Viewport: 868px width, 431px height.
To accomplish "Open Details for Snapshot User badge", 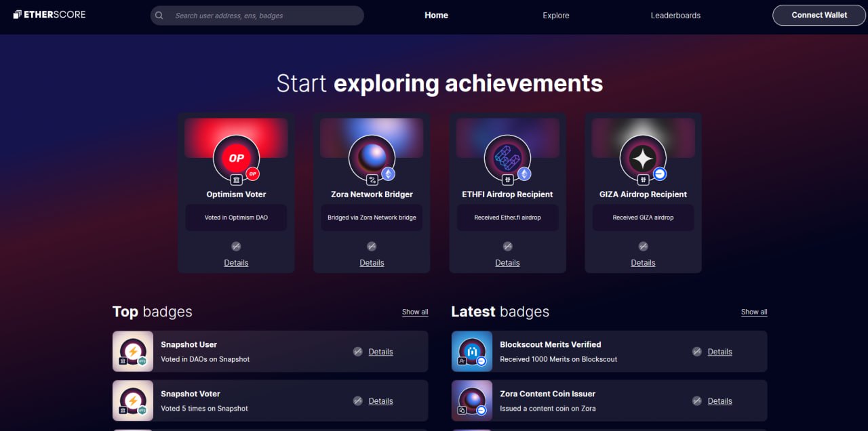I will (380, 351).
